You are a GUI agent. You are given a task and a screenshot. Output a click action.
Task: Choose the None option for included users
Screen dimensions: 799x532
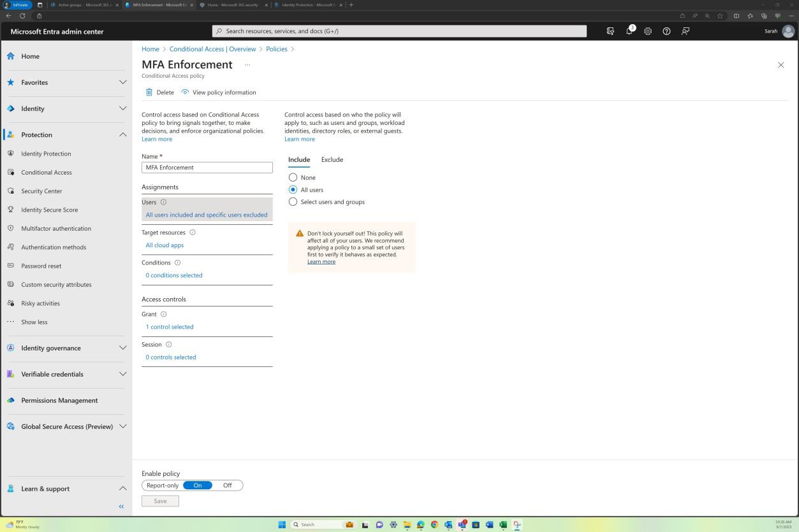coord(293,177)
